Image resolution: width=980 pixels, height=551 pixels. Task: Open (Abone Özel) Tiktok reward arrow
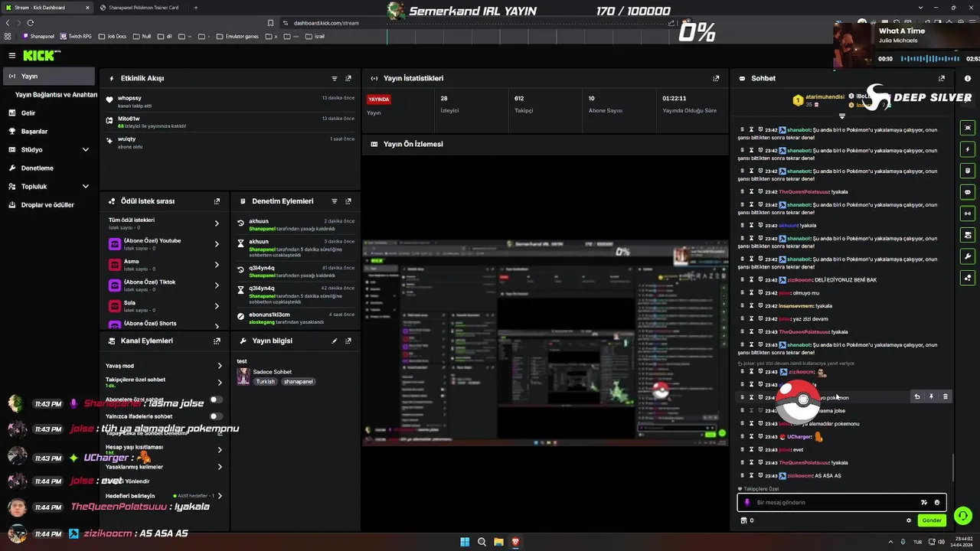[x=217, y=285]
